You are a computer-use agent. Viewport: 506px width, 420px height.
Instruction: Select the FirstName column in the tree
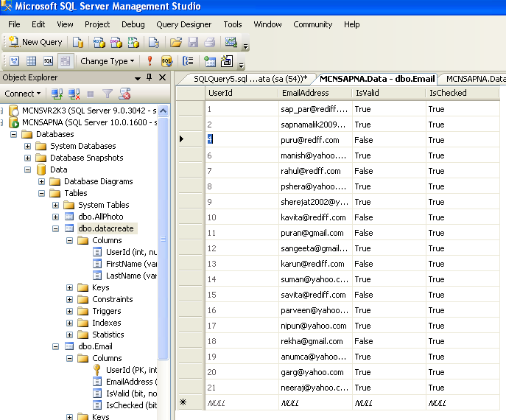pyautogui.click(x=131, y=264)
